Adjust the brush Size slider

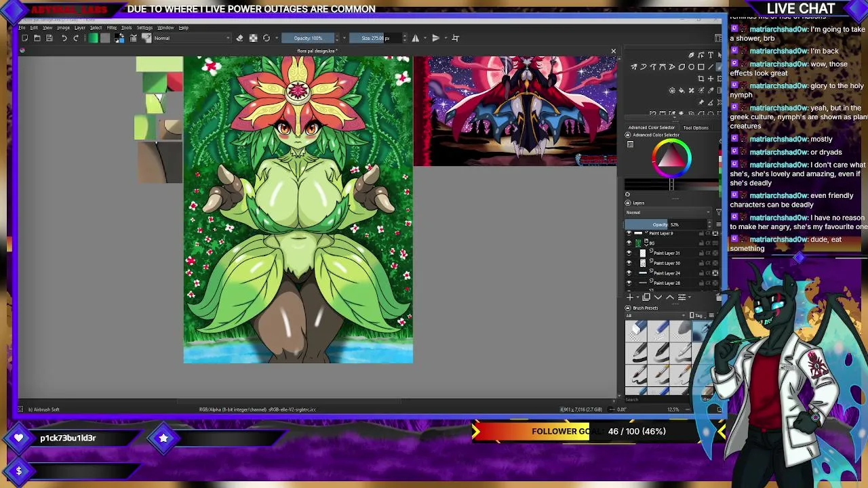(375, 38)
